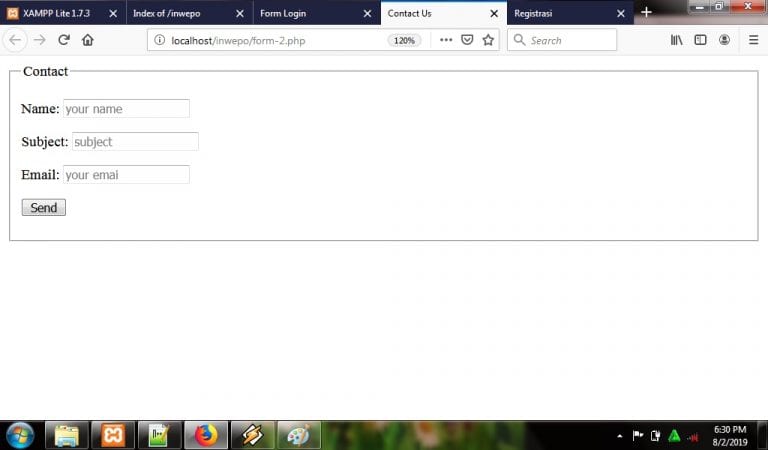768x450 pixels.
Task: Focus the Subject input field
Action: (135, 142)
